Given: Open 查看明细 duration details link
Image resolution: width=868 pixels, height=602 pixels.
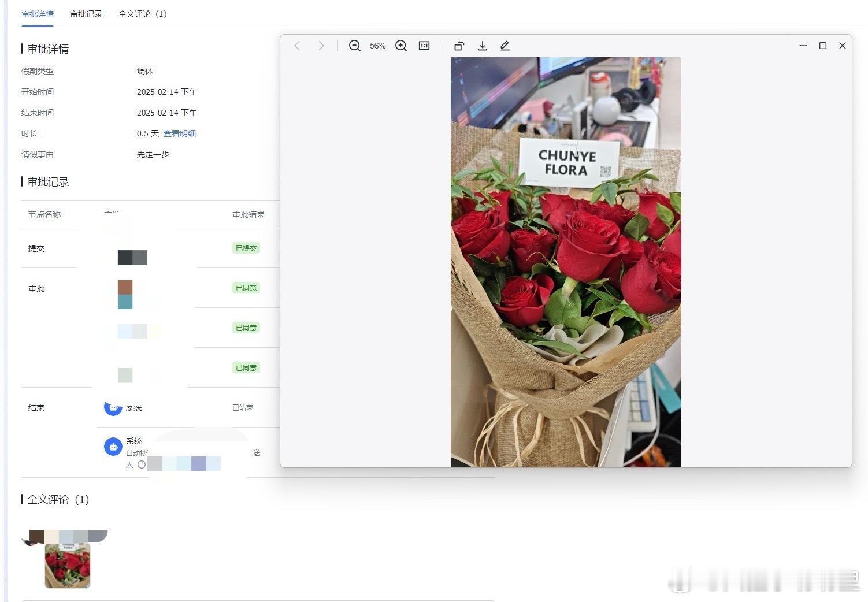Looking at the screenshot, I should tap(180, 133).
